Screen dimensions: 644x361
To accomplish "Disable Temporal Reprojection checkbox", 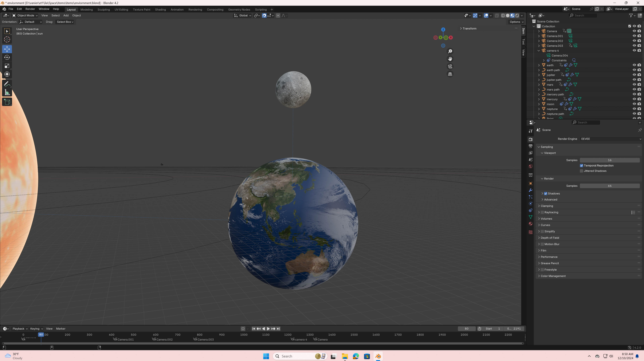I will [x=581, y=166].
